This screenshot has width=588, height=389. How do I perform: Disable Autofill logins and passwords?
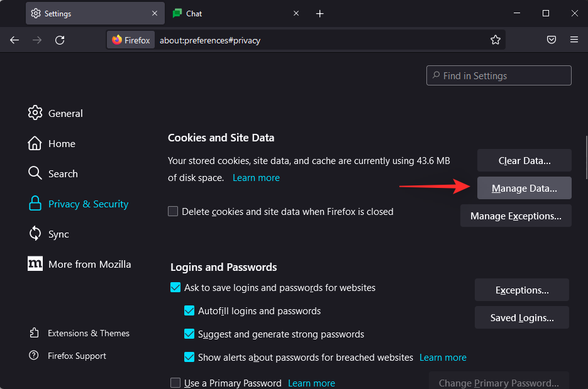click(x=189, y=311)
